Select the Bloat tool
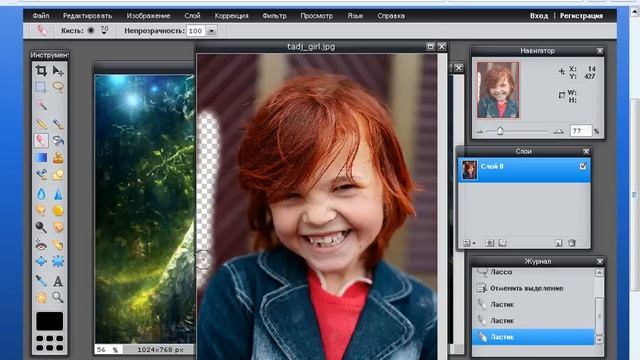640x360 pixels. coord(41,261)
